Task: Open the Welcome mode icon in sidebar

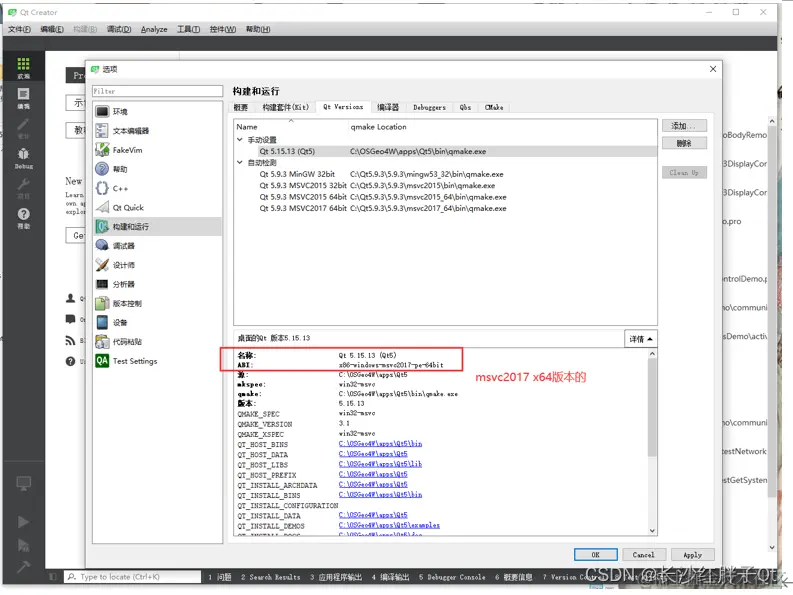Action: [23, 68]
